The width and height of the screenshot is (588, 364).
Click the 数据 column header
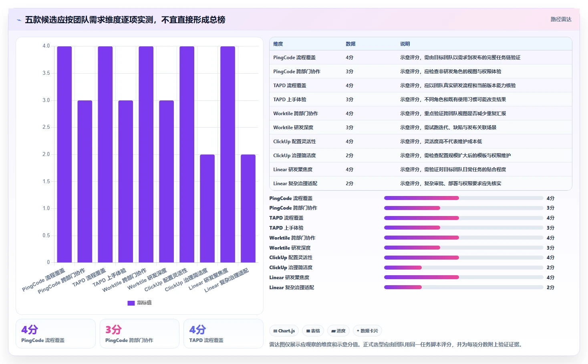350,44
